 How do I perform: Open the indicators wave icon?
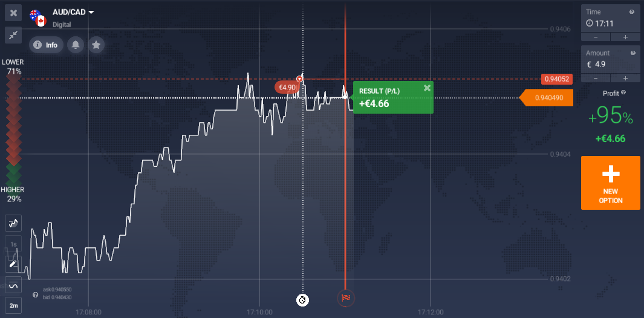click(x=13, y=285)
